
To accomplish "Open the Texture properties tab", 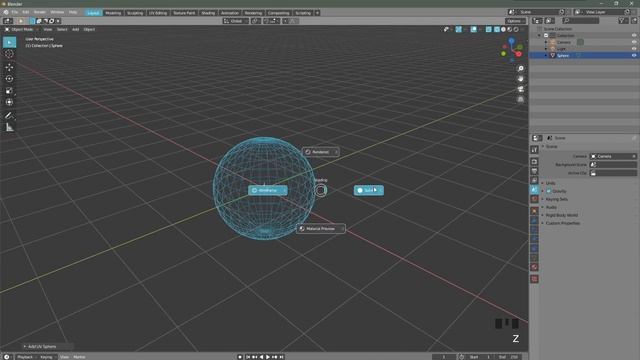I will [534, 279].
